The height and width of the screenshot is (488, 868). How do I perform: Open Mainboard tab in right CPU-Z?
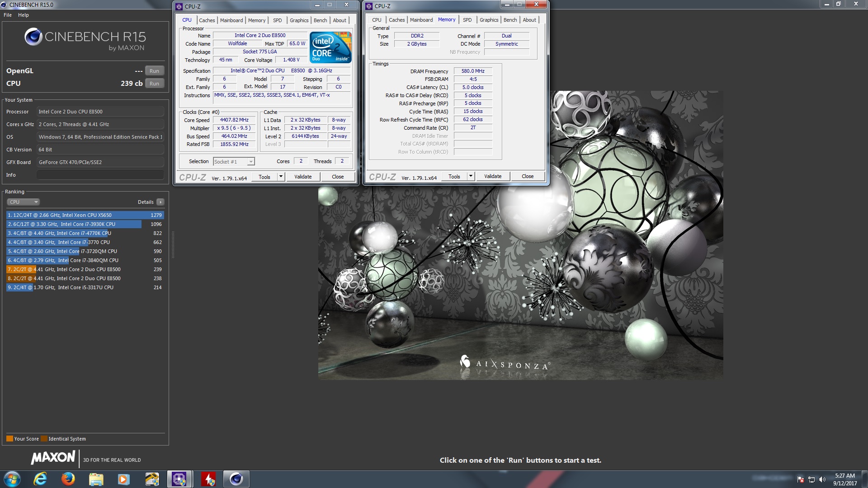pos(421,20)
